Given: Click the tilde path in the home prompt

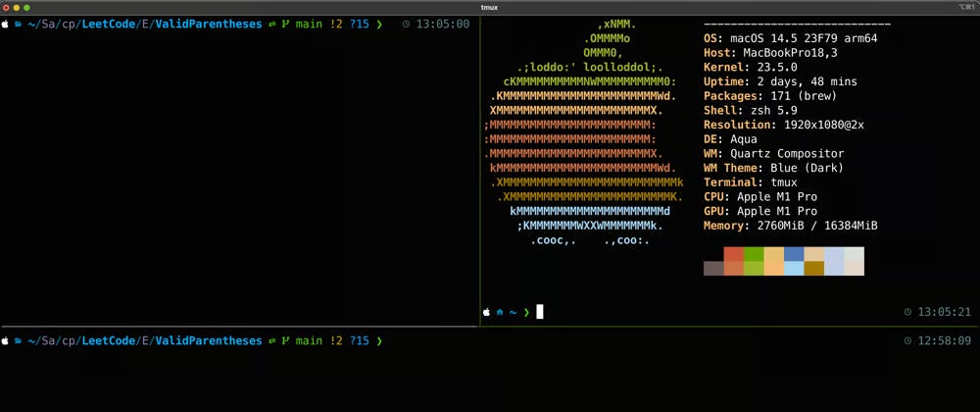Looking at the screenshot, I should click(x=514, y=312).
